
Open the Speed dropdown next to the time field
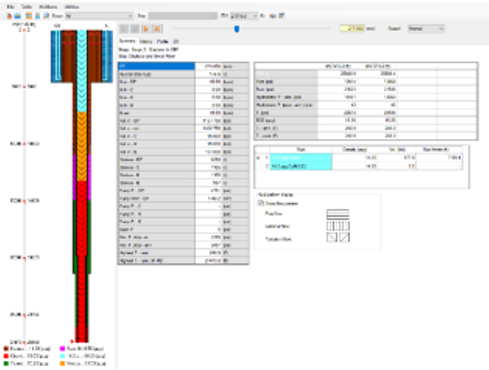(426, 29)
